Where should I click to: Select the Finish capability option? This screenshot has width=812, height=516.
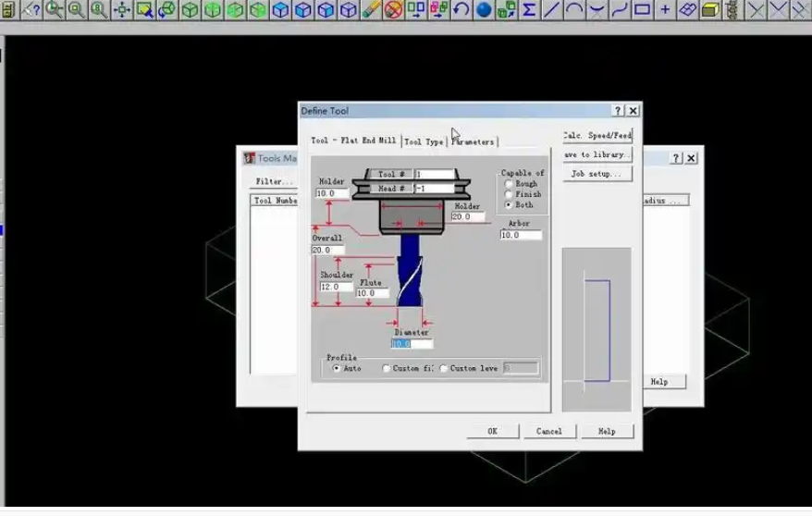pyautogui.click(x=509, y=194)
